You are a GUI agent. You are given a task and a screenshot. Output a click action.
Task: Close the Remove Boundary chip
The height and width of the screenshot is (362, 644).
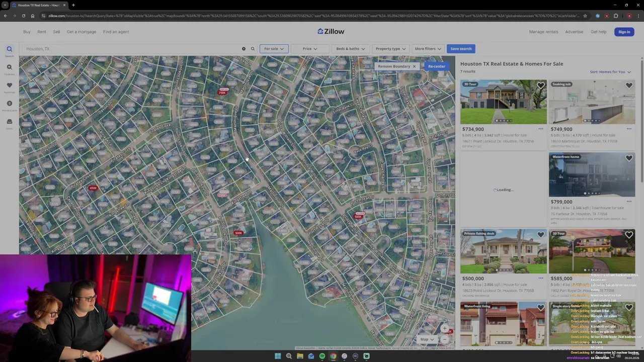coord(414,66)
